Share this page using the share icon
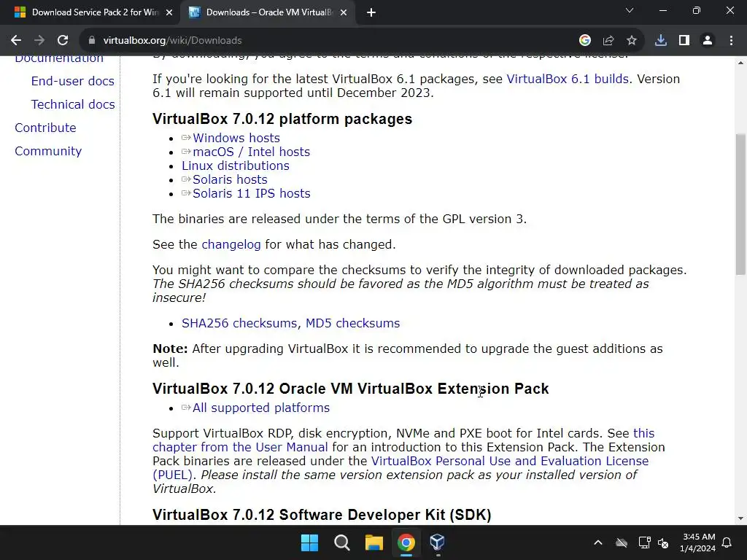Image resolution: width=747 pixels, height=560 pixels. coord(608,41)
